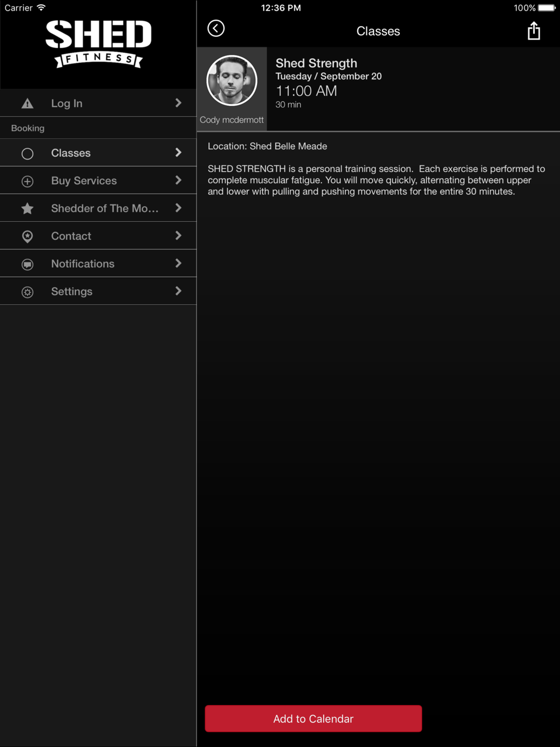Tap the Booking section header
Image resolution: width=560 pixels, height=747 pixels.
(28, 128)
